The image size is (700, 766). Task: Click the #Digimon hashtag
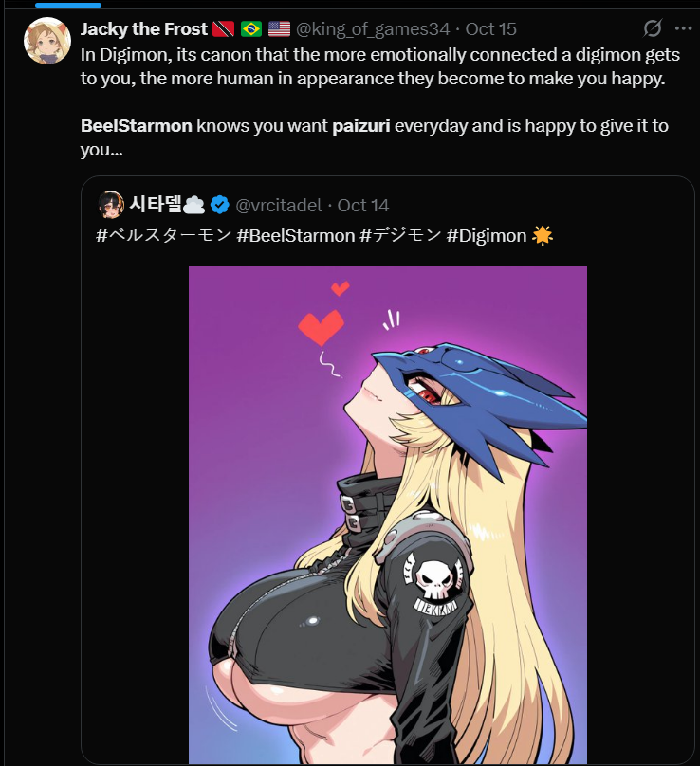tap(487, 235)
